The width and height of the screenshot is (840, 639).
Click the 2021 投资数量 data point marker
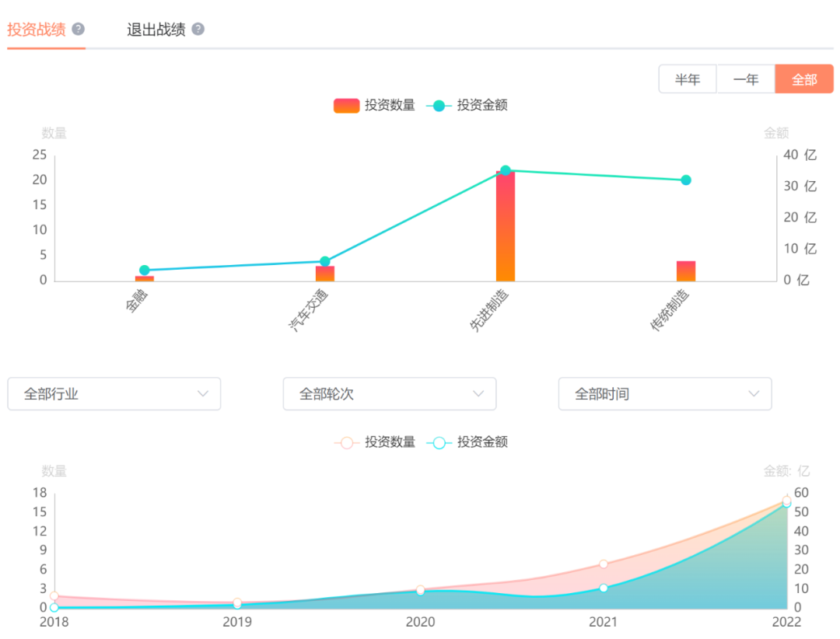point(604,564)
